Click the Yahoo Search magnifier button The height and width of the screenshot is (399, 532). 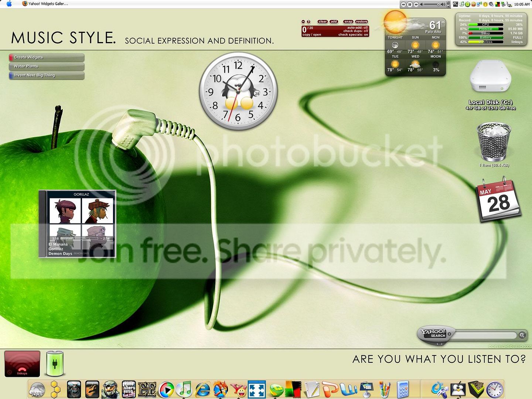pyautogui.click(x=522, y=335)
